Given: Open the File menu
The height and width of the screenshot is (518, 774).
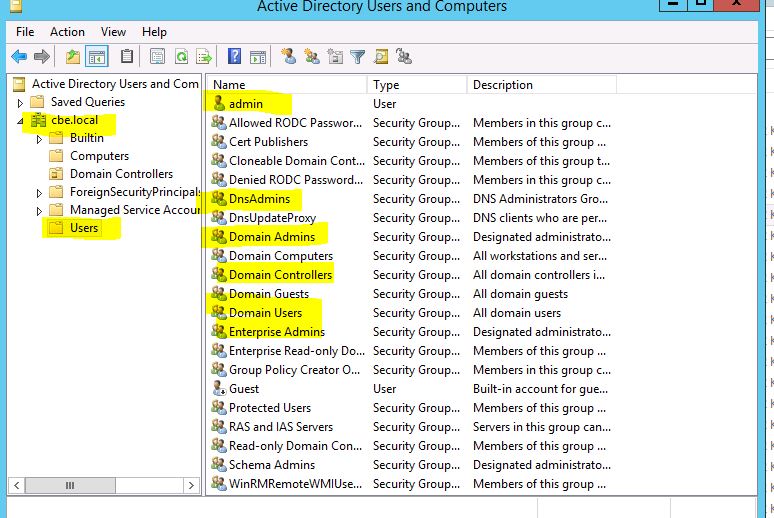Looking at the screenshot, I should click(x=25, y=32).
